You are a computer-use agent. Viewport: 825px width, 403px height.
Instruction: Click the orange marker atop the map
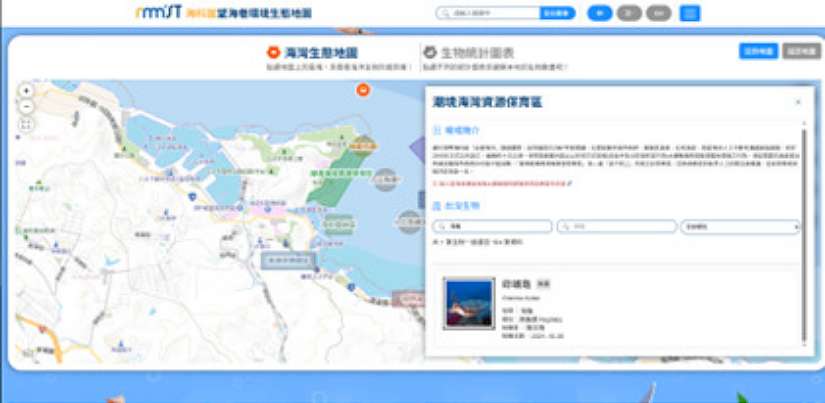coord(364,91)
